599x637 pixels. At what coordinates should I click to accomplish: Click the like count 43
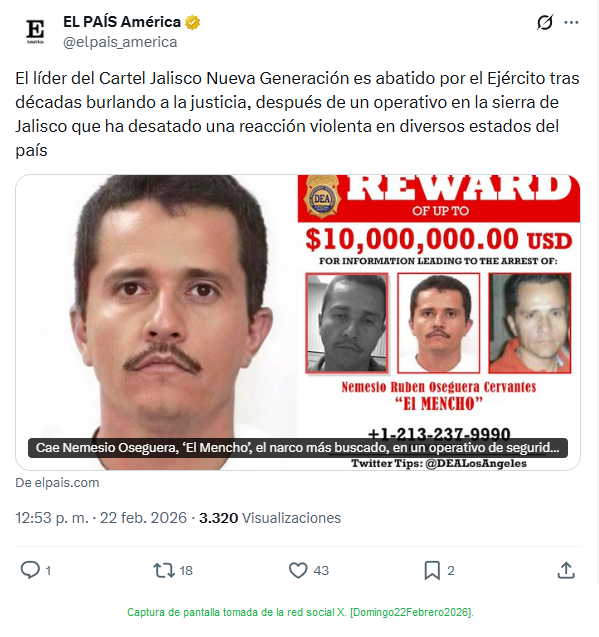tap(321, 570)
